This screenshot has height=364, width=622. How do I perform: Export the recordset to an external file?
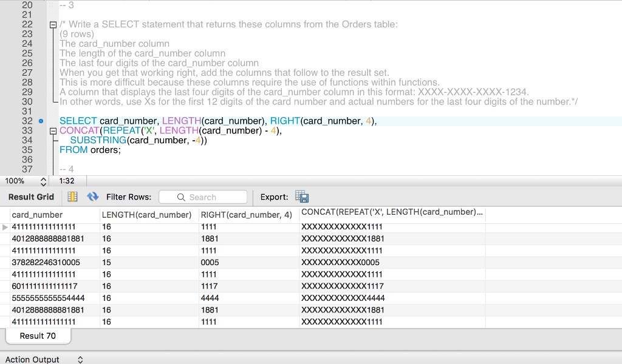click(x=302, y=197)
